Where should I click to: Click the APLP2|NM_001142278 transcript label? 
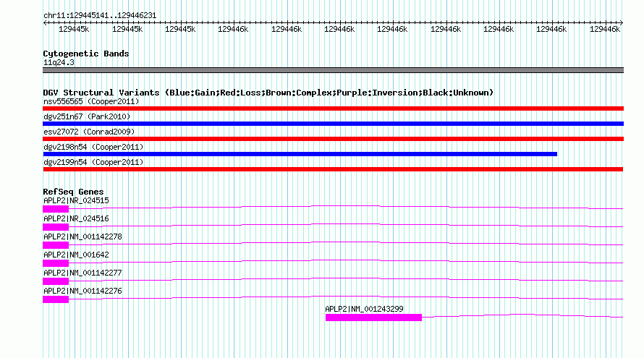(x=82, y=237)
